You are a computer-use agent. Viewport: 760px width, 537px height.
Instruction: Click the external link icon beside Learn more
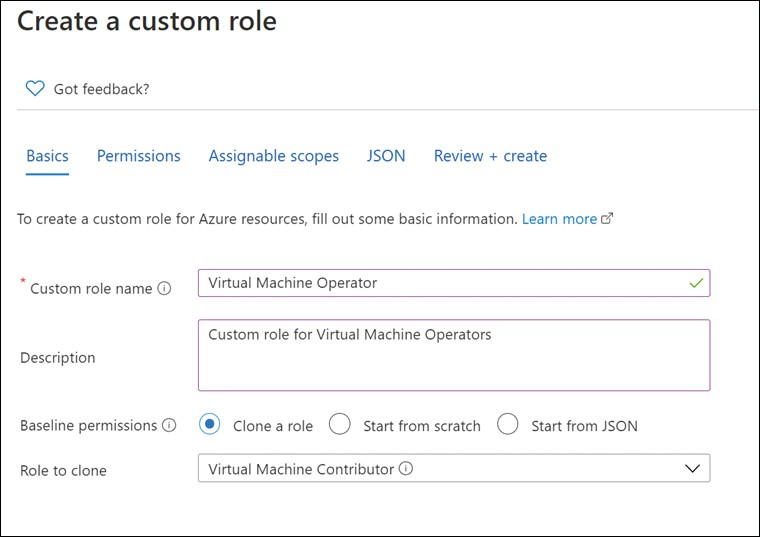point(607,219)
